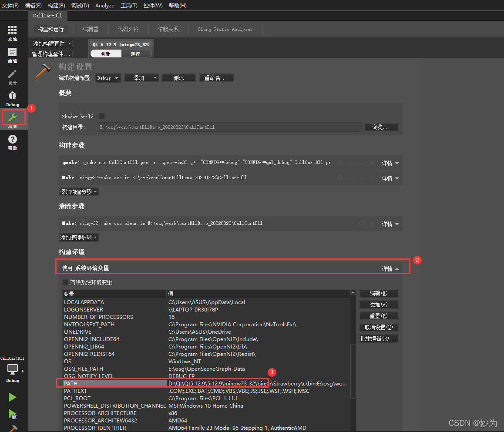
Task: Remove the make clean step
Action: [x=372, y=224]
